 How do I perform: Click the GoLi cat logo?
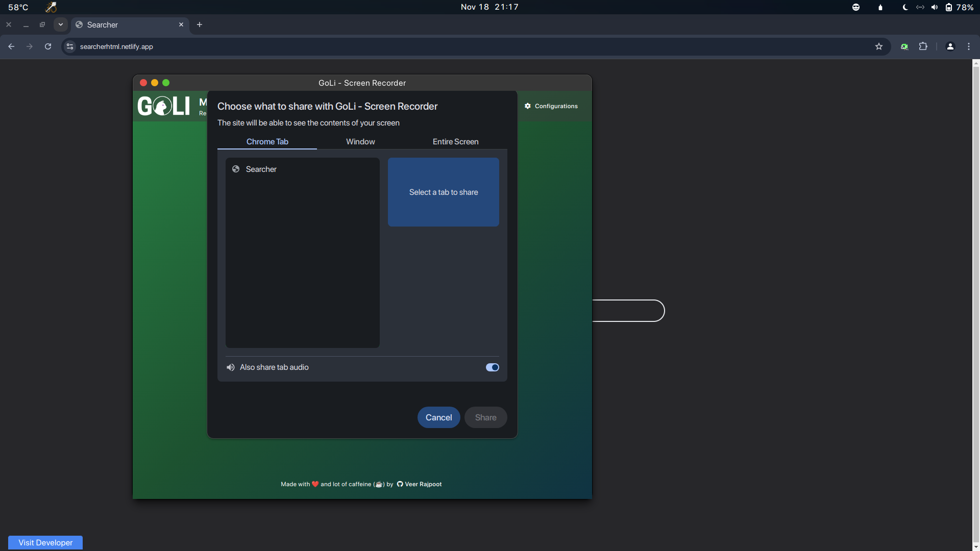(163, 106)
